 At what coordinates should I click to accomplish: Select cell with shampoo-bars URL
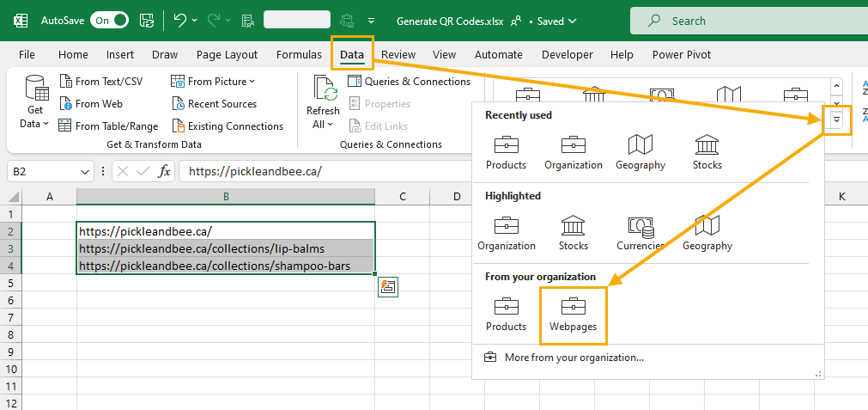(226, 266)
